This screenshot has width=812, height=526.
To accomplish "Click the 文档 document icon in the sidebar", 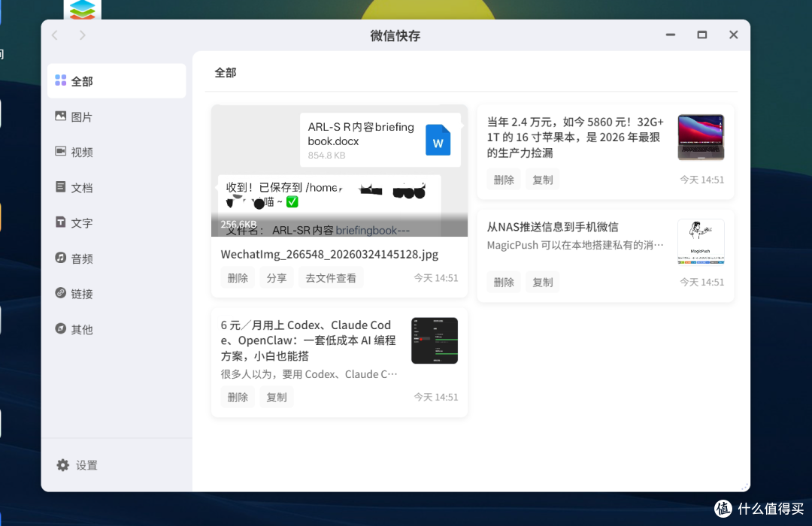I will (x=61, y=187).
